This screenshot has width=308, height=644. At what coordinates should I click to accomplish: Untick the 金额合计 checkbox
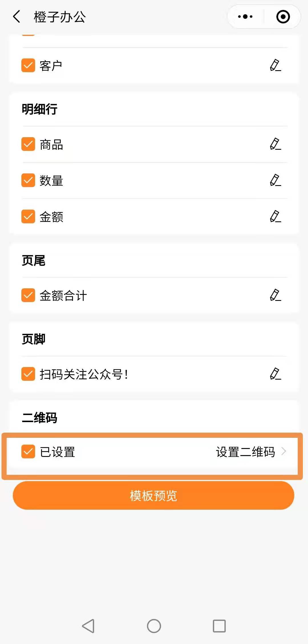click(28, 295)
